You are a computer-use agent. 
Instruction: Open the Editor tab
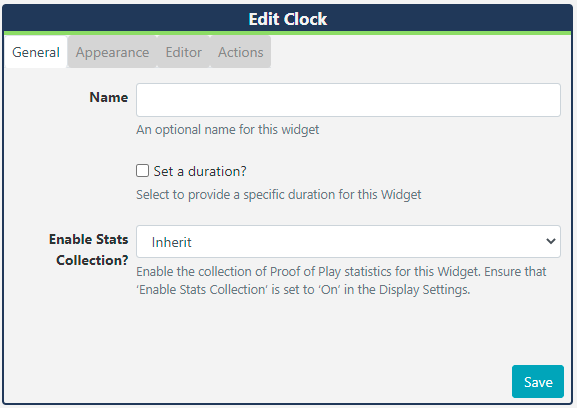coord(184,52)
